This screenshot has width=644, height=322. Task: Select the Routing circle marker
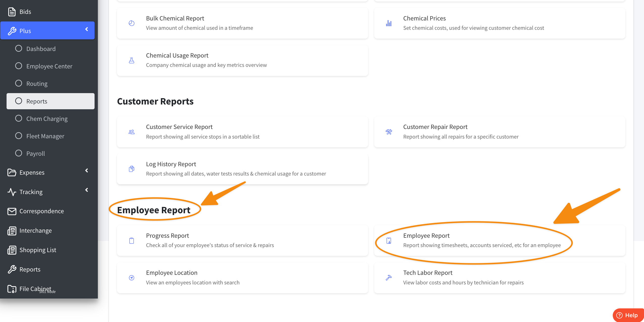(x=18, y=83)
